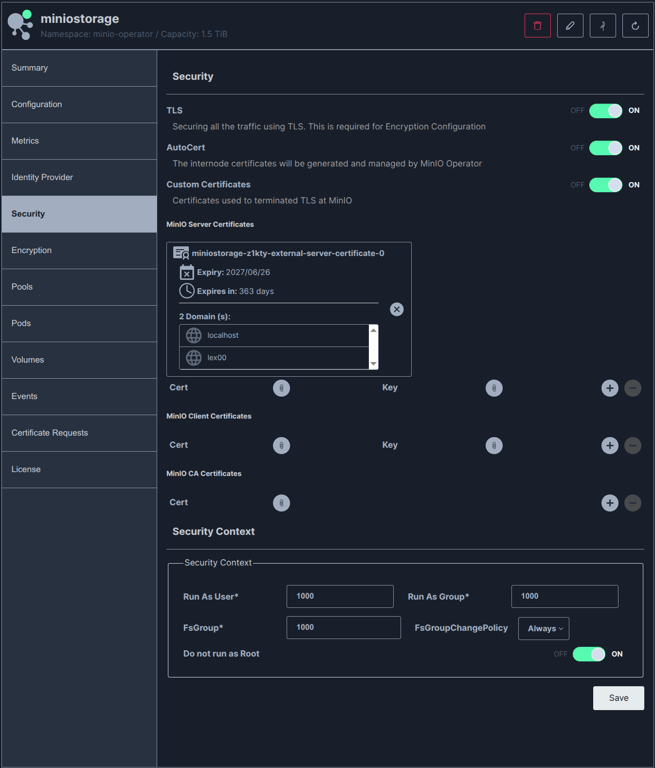Save the security settings
Image resolution: width=655 pixels, height=768 pixels.
(x=618, y=698)
